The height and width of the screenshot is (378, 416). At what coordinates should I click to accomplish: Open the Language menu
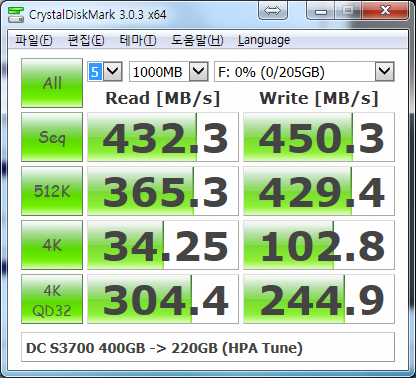pos(264,40)
